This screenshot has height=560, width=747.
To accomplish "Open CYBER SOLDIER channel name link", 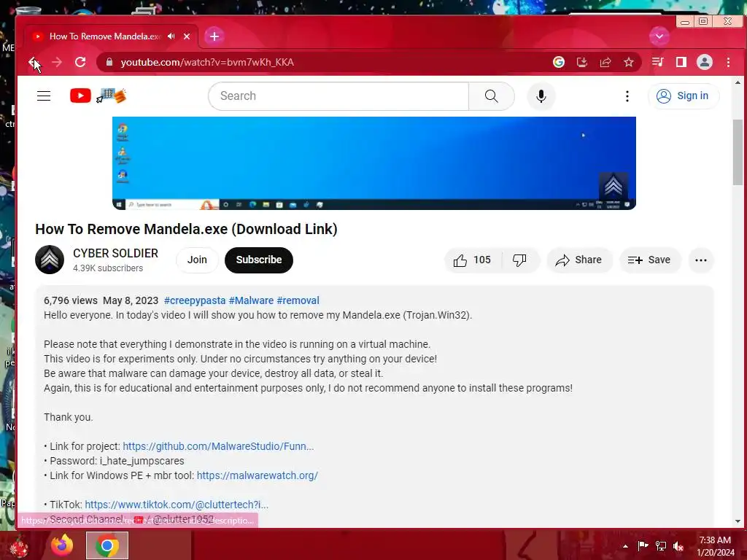I will 115,253.
